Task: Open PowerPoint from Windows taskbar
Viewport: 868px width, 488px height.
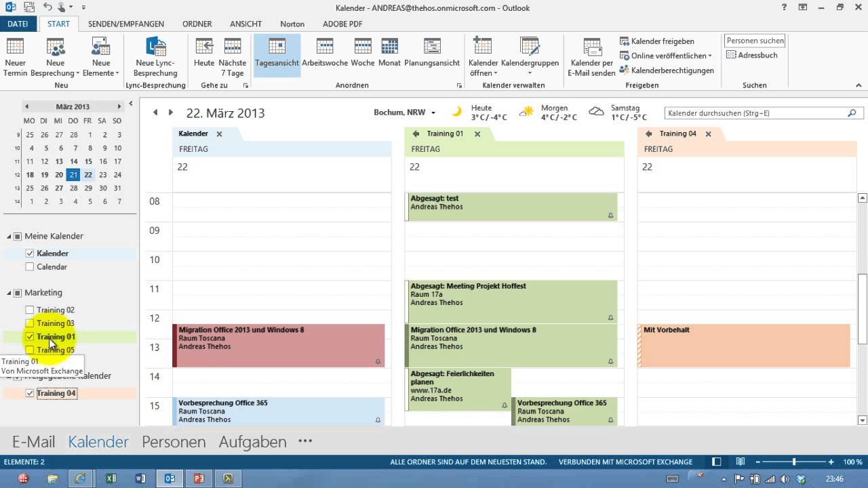Action: pyautogui.click(x=199, y=479)
